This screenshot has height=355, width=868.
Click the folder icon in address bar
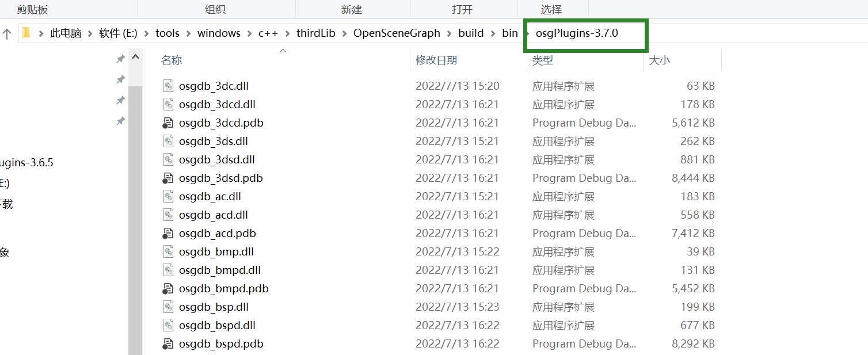[x=26, y=33]
